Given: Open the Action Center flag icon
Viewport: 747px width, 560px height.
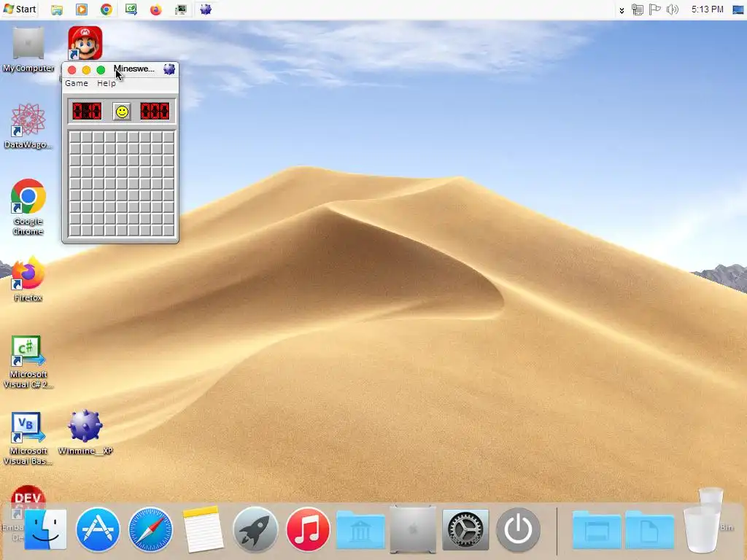Looking at the screenshot, I should pyautogui.click(x=655, y=9).
